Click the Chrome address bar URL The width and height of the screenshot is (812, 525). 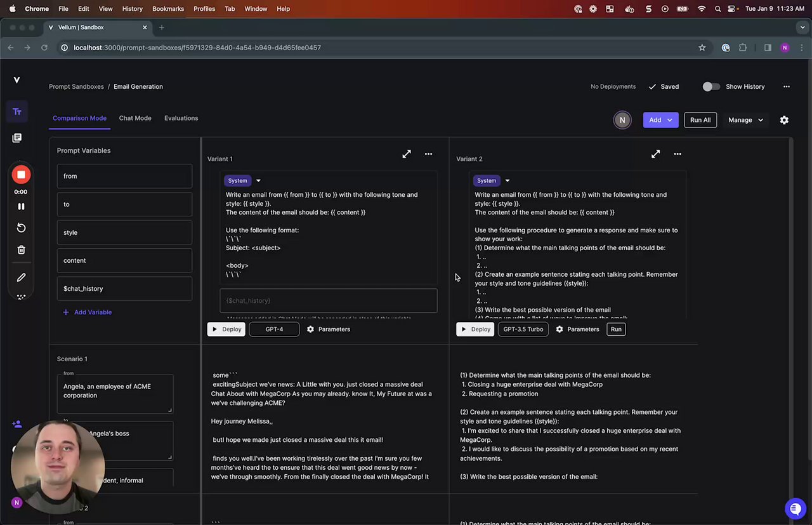(x=197, y=48)
